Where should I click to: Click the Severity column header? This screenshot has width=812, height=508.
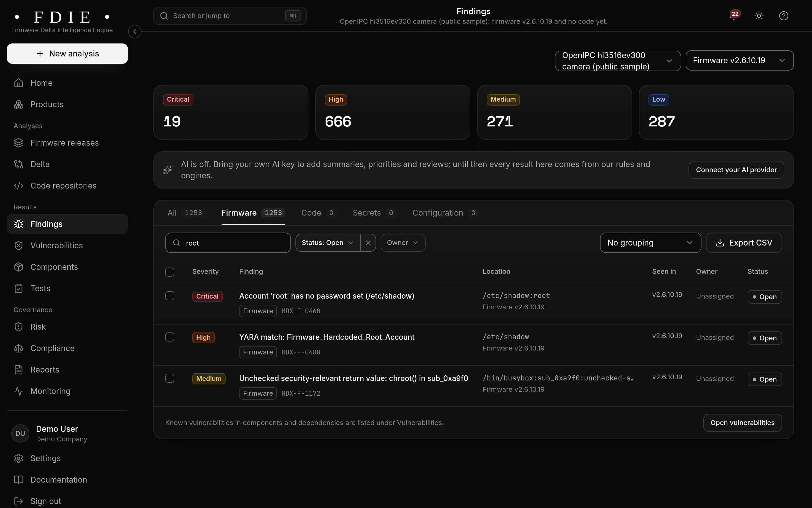(205, 271)
